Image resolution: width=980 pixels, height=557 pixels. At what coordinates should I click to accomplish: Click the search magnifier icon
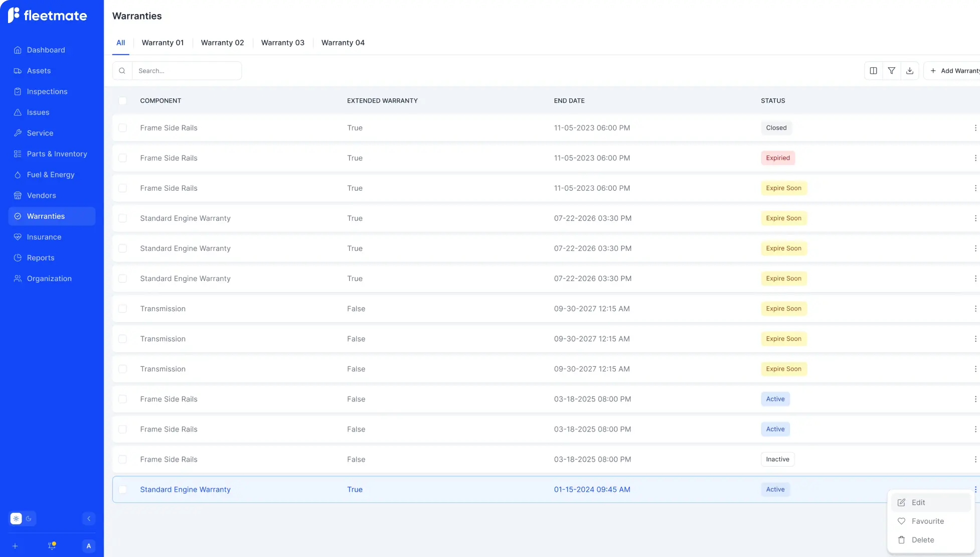[x=122, y=71]
